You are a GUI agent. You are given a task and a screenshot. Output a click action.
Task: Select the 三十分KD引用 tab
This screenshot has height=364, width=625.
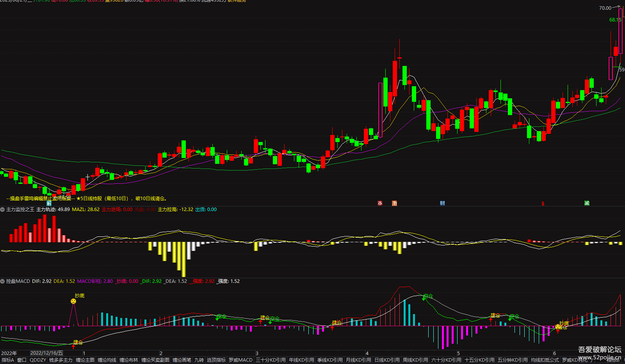pyautogui.click(x=271, y=360)
